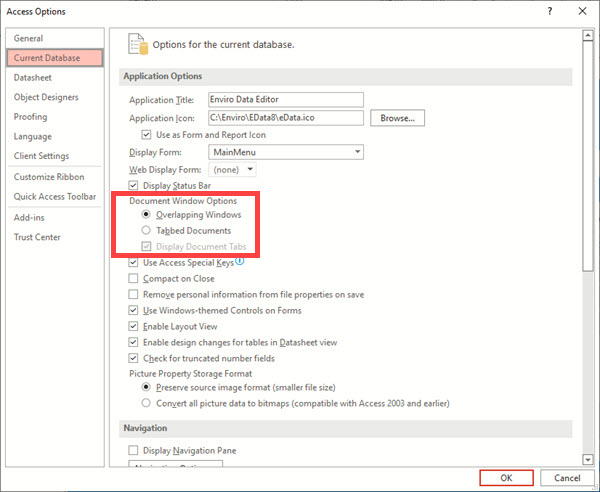The image size is (600, 492).
Task: Toggle Use Access Special Keys checkbox
Action: pyautogui.click(x=133, y=262)
